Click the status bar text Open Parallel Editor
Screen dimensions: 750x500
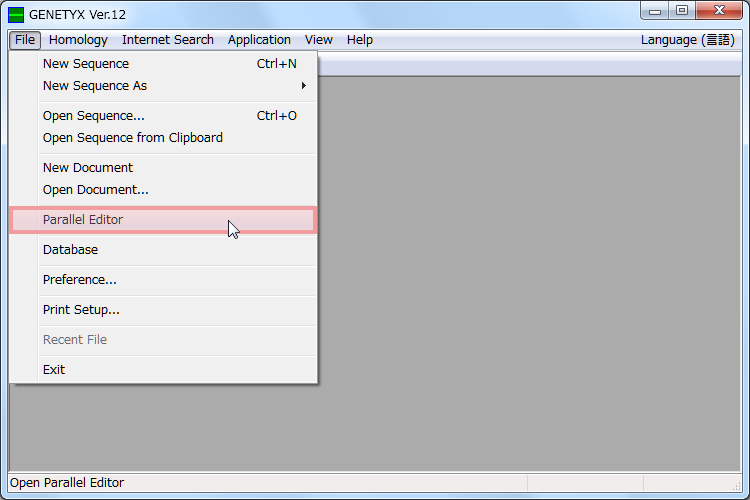tap(67, 482)
